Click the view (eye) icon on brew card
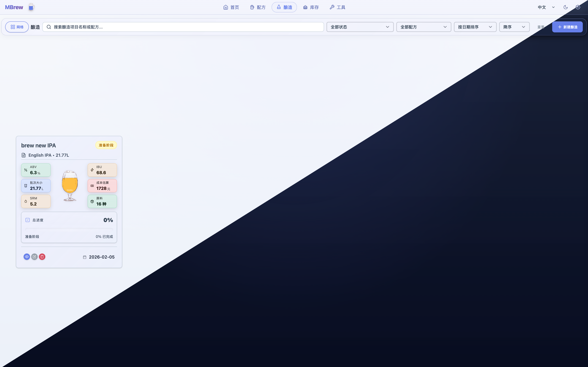The height and width of the screenshot is (367, 588). click(x=27, y=256)
